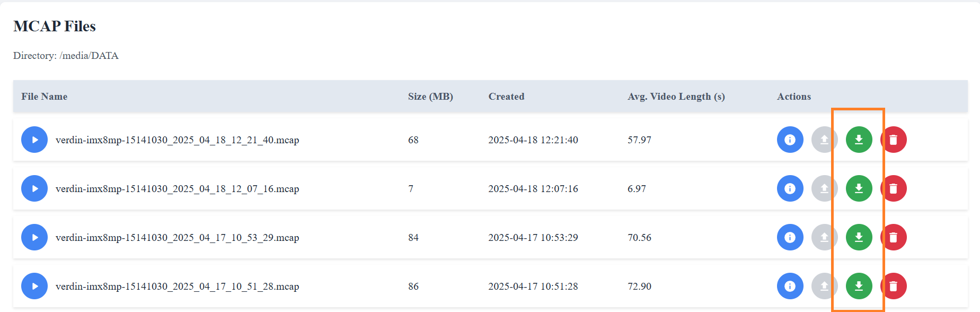
Task: Download the 10_53_29 mcap file
Action: tap(859, 237)
